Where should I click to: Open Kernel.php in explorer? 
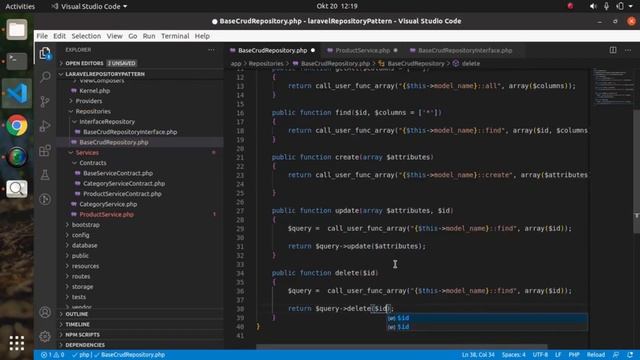[95, 91]
